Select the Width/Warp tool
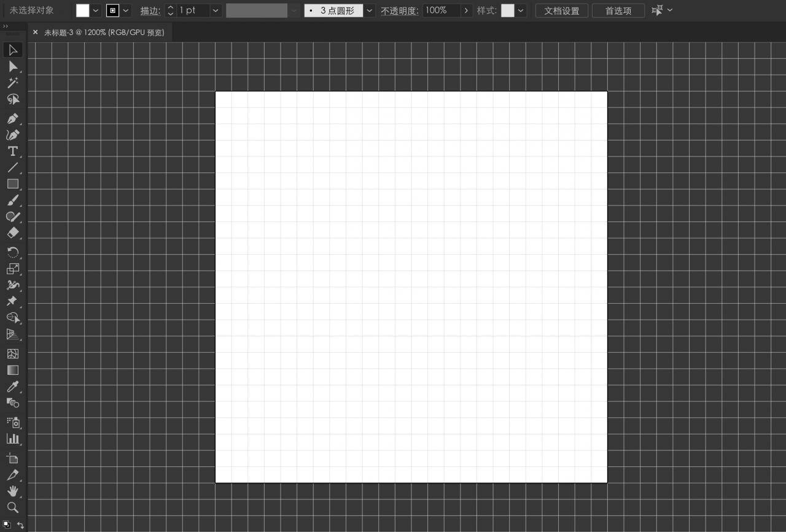This screenshot has height=532, width=786. [13, 285]
